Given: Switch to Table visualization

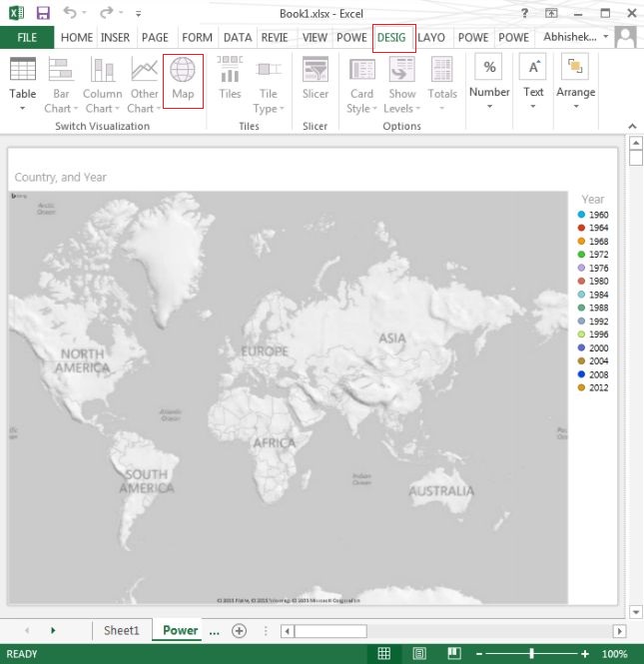Looking at the screenshot, I should 22,83.
